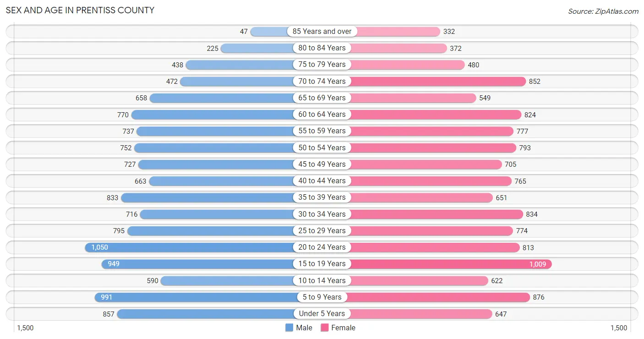Click the blue Male legend swatch

289,328
